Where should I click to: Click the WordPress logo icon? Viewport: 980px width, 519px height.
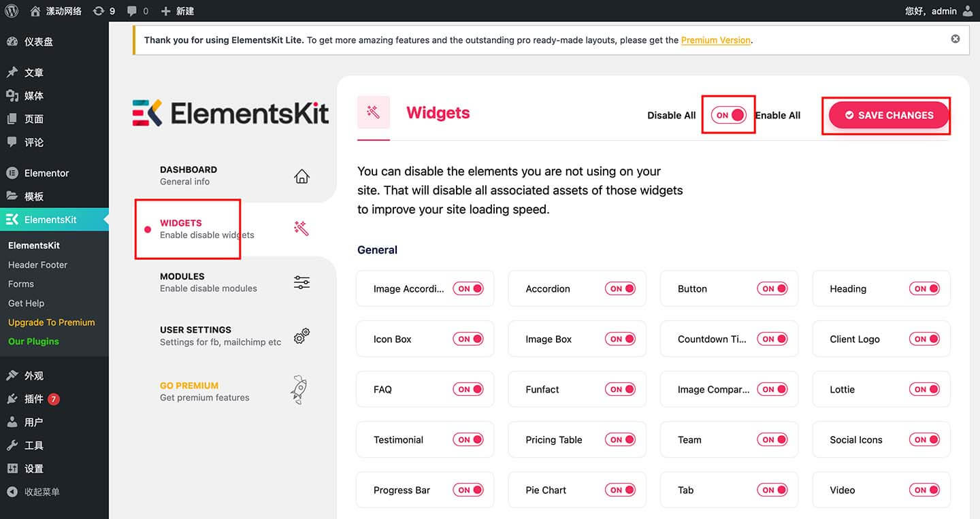click(x=12, y=11)
